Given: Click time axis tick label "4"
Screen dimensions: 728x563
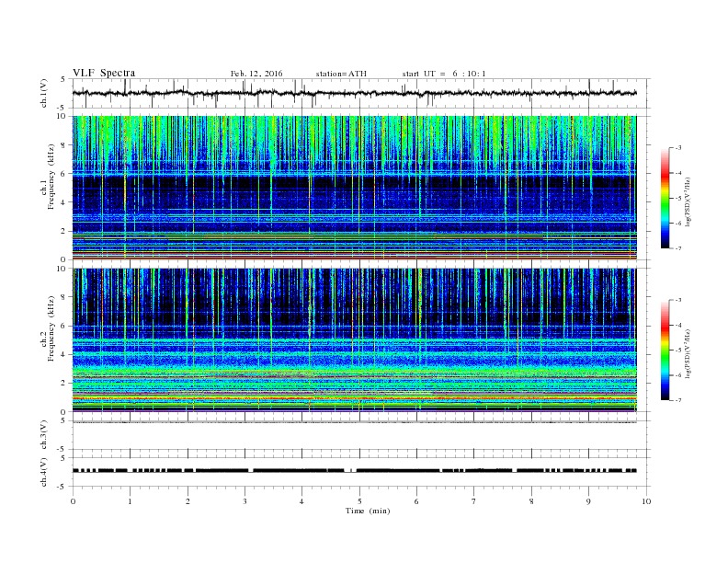Looking at the screenshot, I should [x=301, y=501].
